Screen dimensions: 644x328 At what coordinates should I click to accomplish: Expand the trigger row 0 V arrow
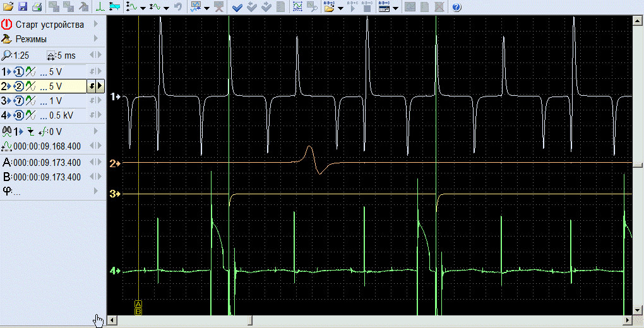coord(96,131)
